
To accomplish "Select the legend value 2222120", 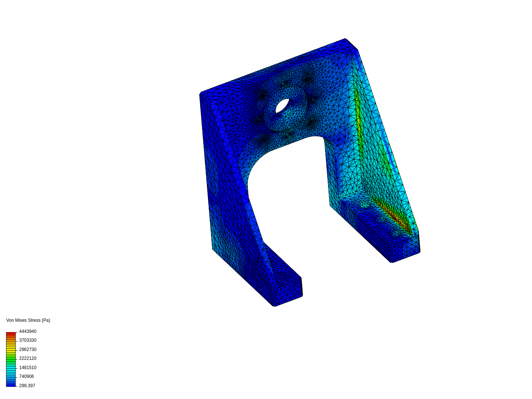I will tap(28, 358).
